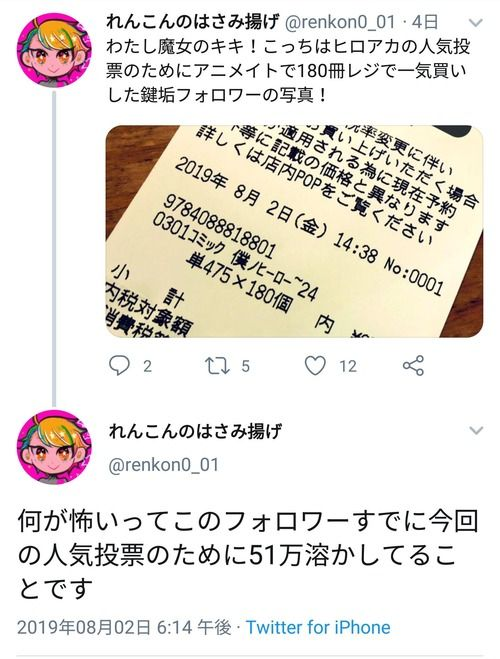Open display name れんこんのはさみ揚げ in first tweet
Screen dimensions: 500x659
coord(193,22)
